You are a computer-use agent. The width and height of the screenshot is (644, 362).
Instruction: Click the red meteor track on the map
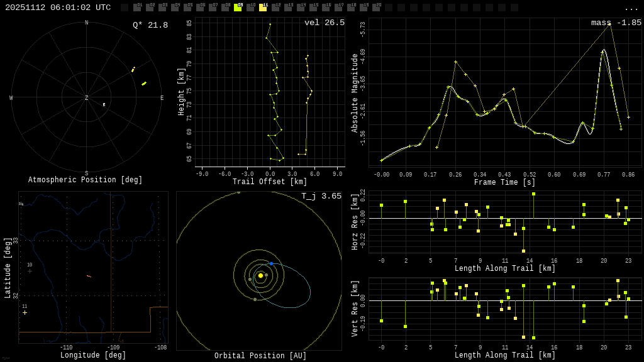(89, 276)
